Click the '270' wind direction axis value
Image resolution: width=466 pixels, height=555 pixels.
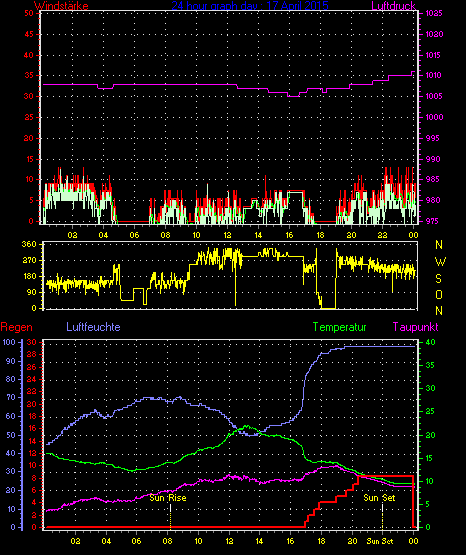[29, 260]
